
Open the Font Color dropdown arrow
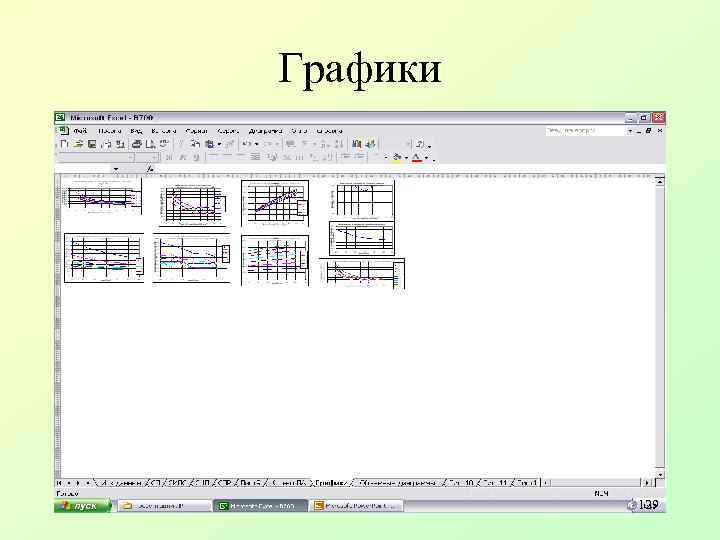pos(427,158)
